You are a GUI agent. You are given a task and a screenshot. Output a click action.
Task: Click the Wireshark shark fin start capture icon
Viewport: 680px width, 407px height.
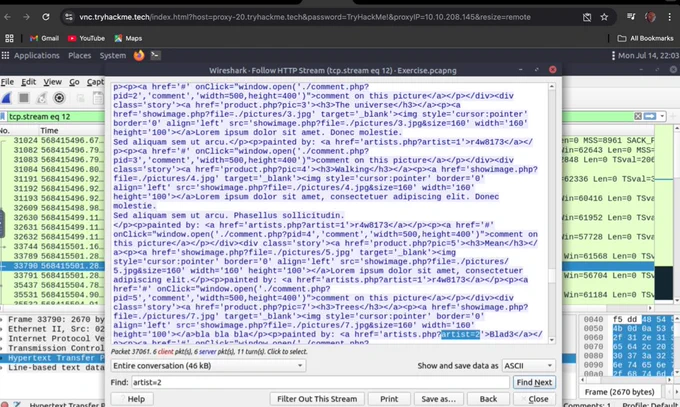click(6, 98)
